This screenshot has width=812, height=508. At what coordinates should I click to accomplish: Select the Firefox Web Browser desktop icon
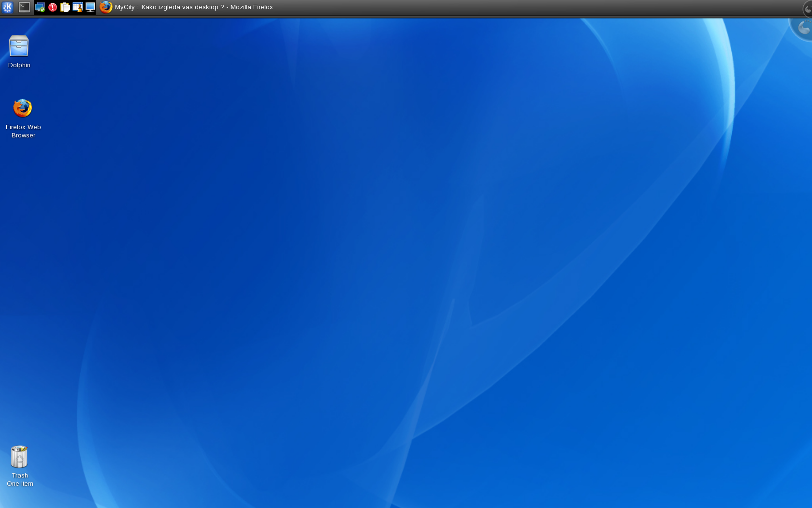click(x=23, y=119)
